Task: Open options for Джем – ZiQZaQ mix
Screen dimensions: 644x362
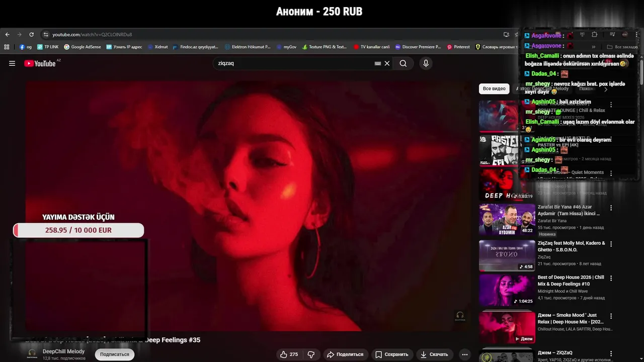Action: point(611,353)
